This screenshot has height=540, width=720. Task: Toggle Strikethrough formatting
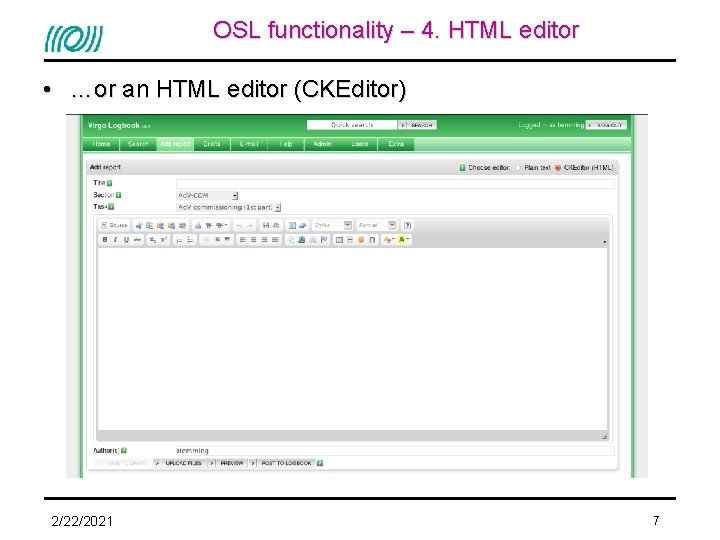click(137, 240)
